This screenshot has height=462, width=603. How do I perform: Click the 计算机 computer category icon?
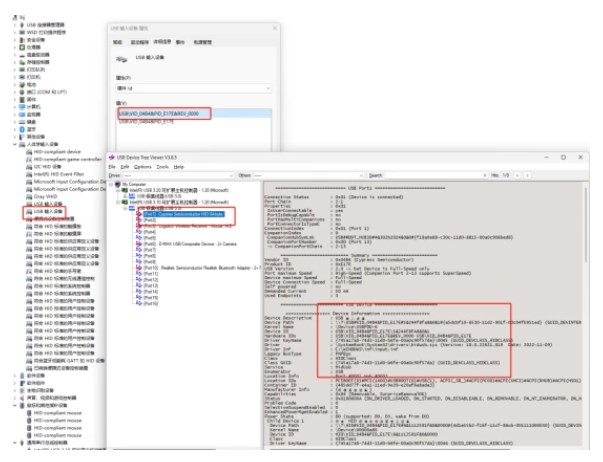22,107
